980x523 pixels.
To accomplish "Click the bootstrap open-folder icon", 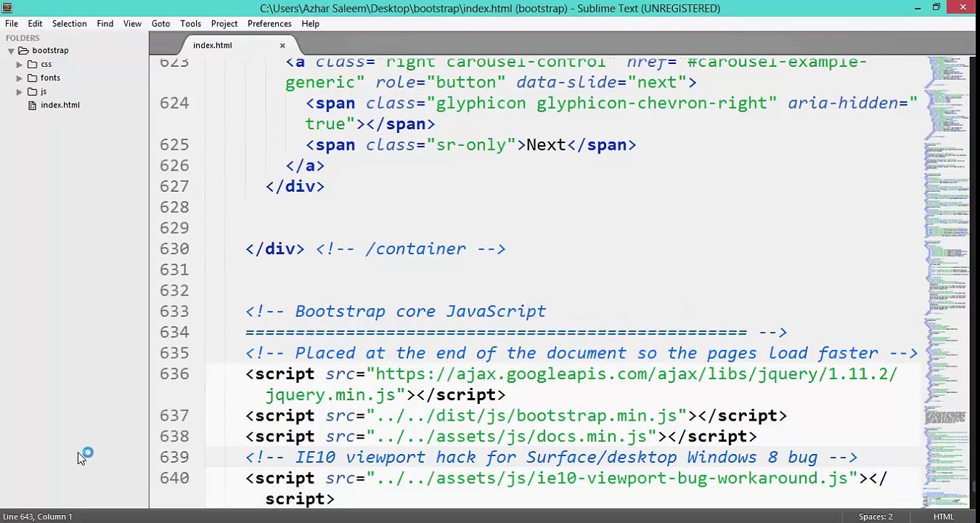I will coord(23,51).
